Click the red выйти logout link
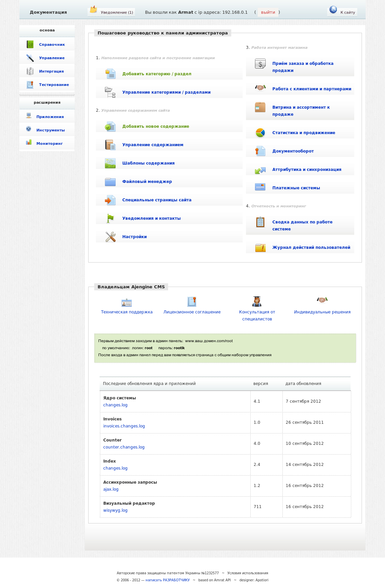 coord(268,12)
